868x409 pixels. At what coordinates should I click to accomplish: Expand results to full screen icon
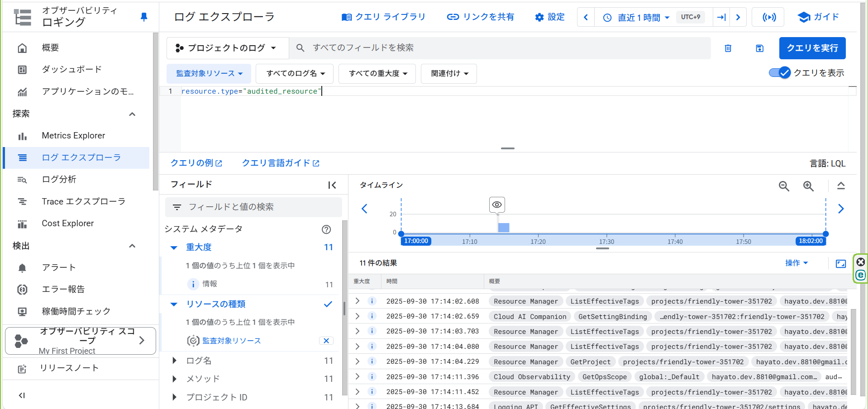(841, 264)
